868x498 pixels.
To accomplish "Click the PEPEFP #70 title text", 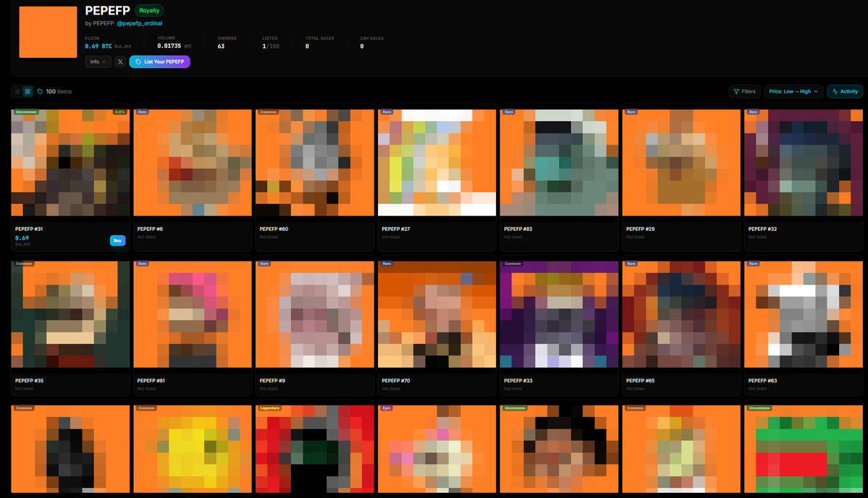I will coord(396,381).
